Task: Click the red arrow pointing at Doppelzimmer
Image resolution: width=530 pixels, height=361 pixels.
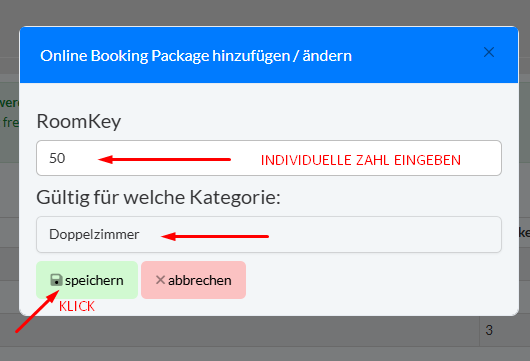Action: pos(215,236)
